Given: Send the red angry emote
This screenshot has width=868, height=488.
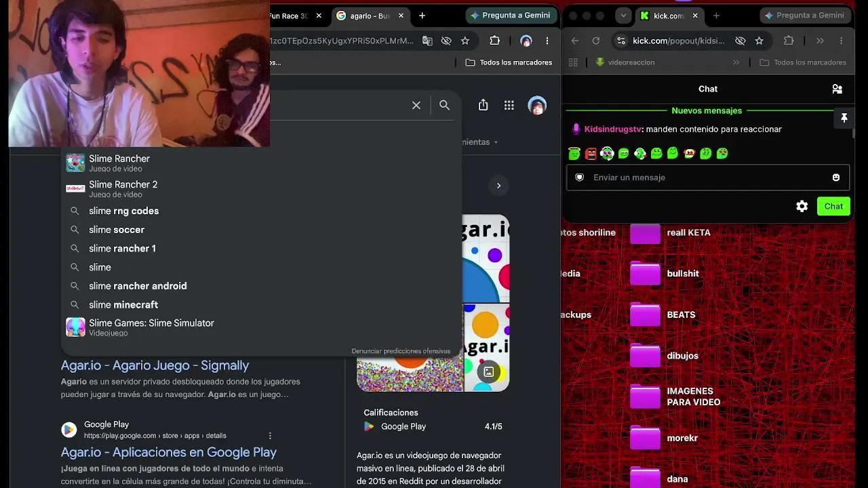Looking at the screenshot, I should click(x=591, y=154).
